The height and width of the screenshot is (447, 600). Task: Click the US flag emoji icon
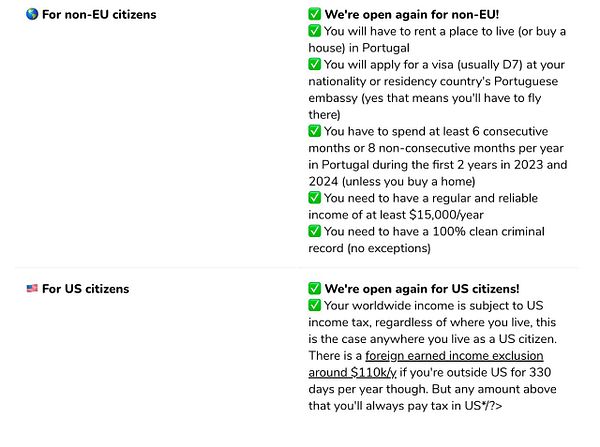point(32,289)
